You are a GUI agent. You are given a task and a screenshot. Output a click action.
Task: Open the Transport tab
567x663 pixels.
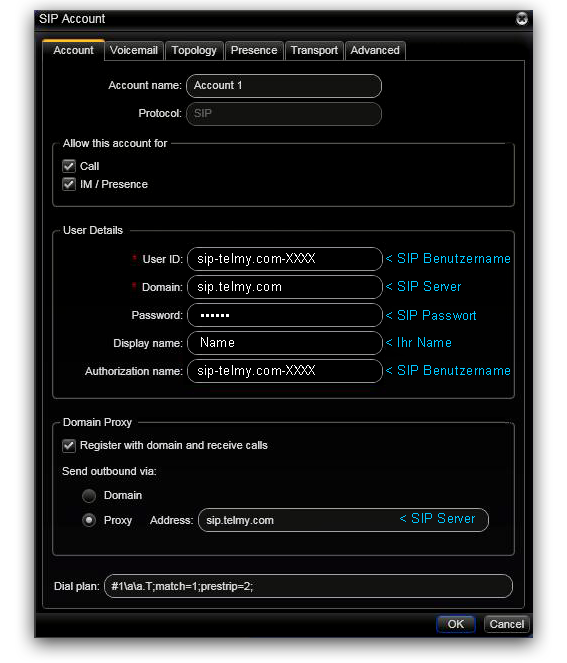[x=314, y=51]
